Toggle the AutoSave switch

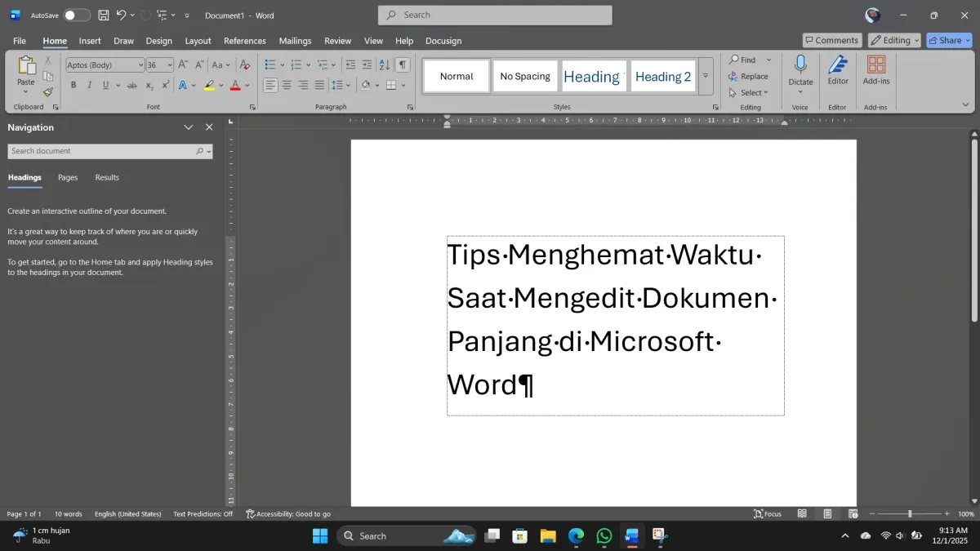click(x=77, y=15)
